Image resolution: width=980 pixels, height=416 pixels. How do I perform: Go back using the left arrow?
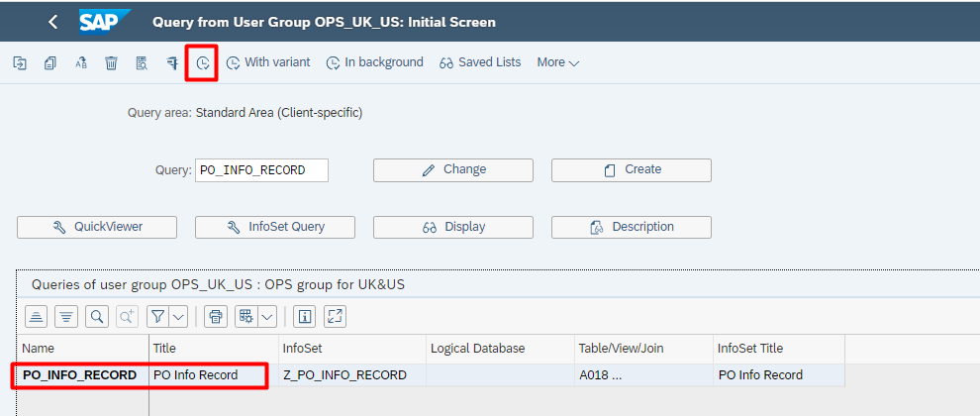[52, 22]
